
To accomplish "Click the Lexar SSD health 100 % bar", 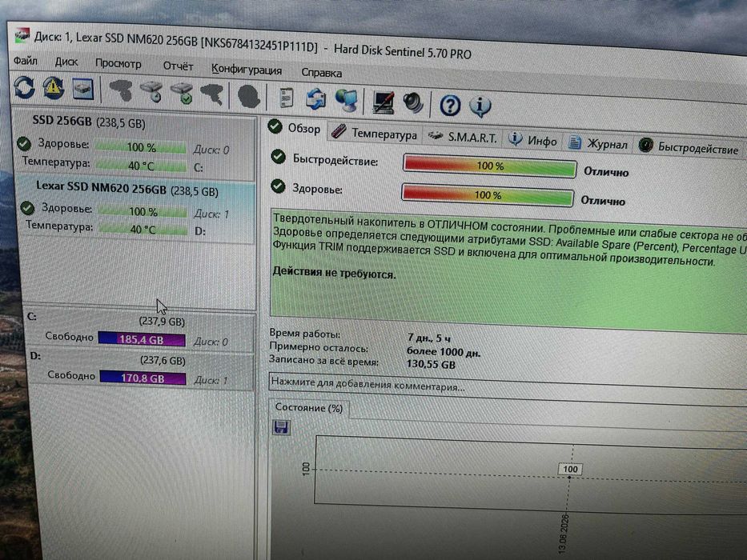I will click(143, 211).
